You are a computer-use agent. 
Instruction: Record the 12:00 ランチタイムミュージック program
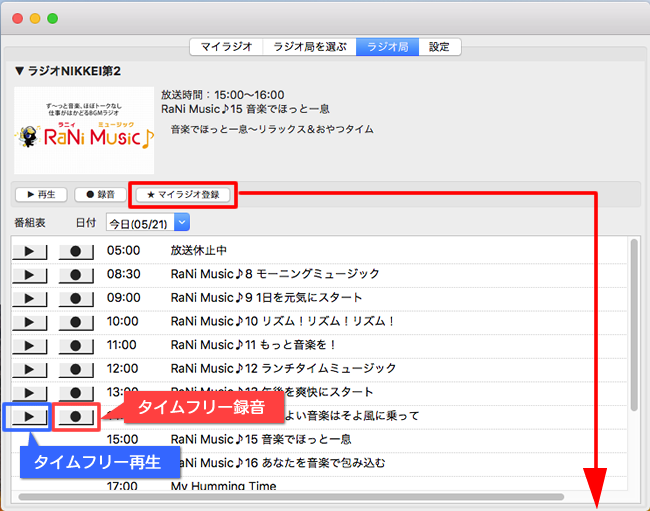pyautogui.click(x=76, y=369)
